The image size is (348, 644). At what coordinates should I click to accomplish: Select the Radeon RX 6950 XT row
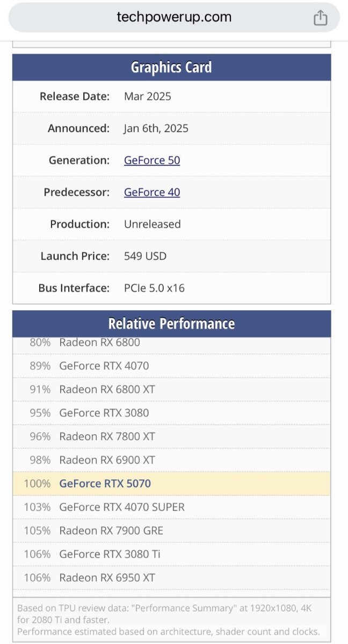coord(172,578)
